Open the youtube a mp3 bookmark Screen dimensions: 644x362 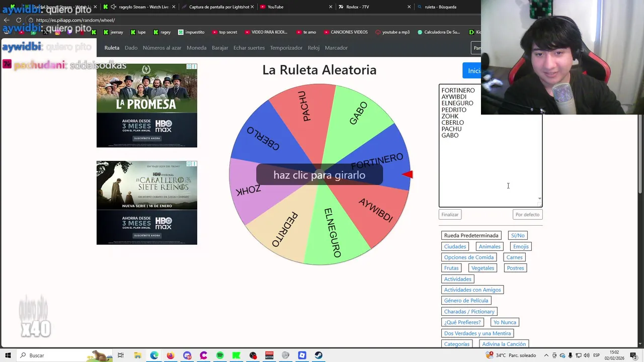tap(392, 32)
